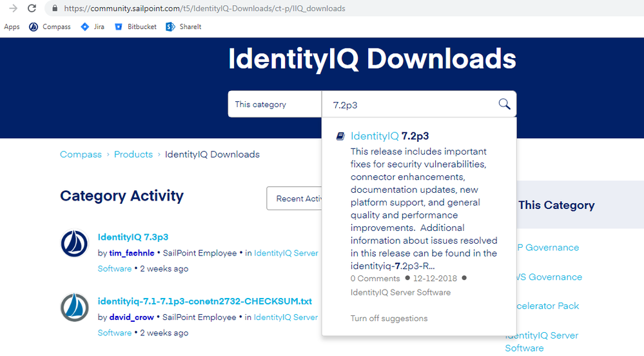The width and height of the screenshot is (644, 356).
Task: Open the Jira bookmark
Action: click(x=92, y=26)
